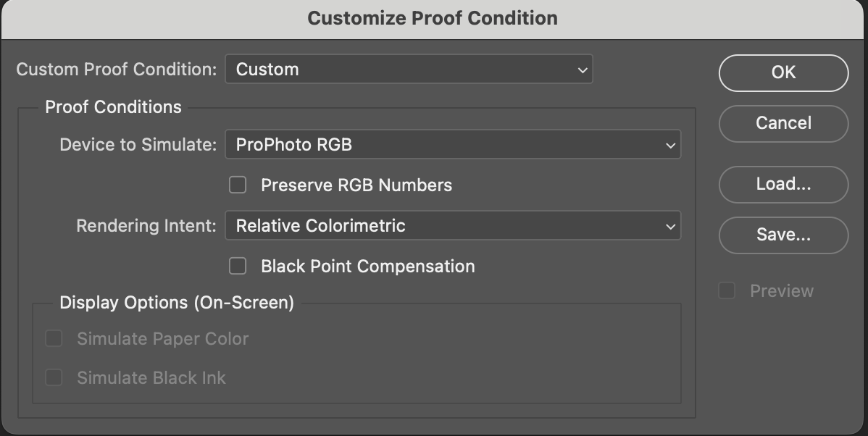Open the Custom Proof Condition dropdown
Viewport: 868px width, 436px height.
pyautogui.click(x=409, y=69)
